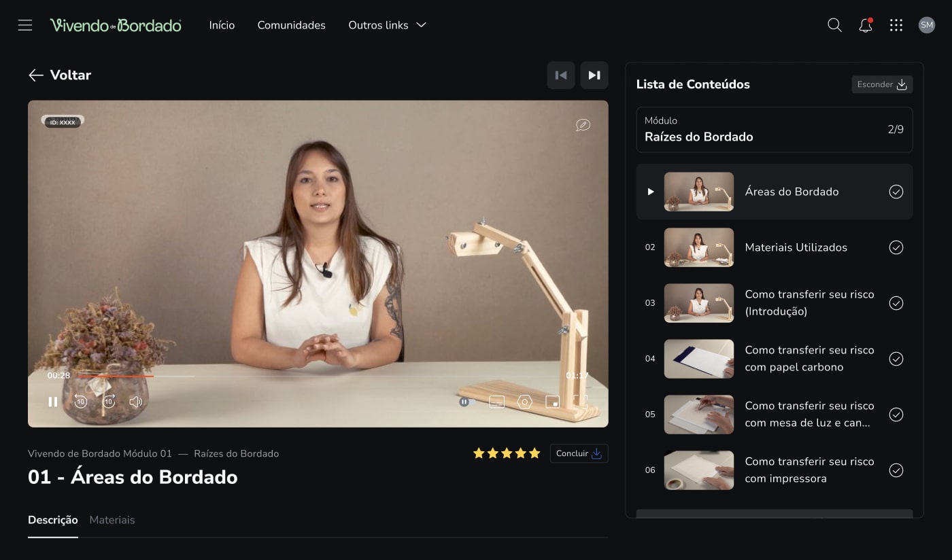Click the lesson 06 thumbnail
This screenshot has width=952, height=560.
coord(699,470)
